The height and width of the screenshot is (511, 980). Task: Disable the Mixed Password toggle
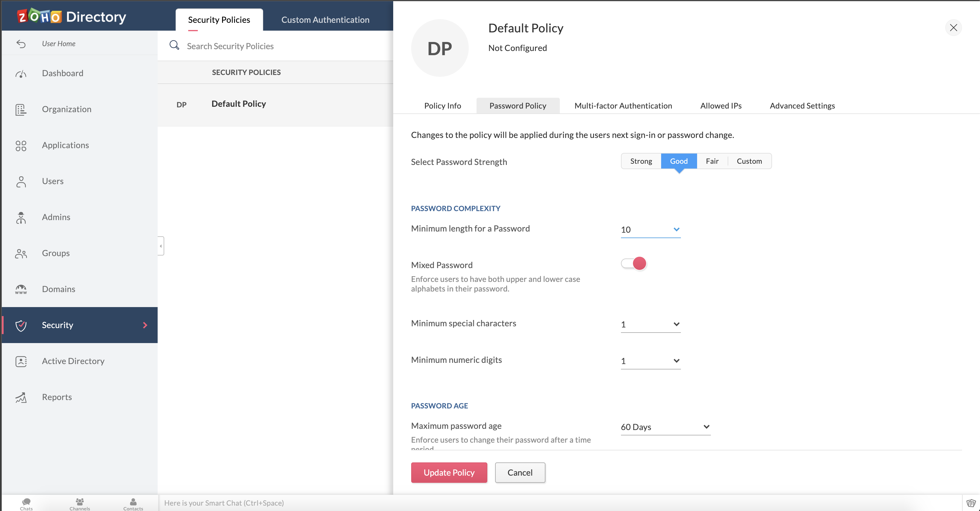(634, 264)
